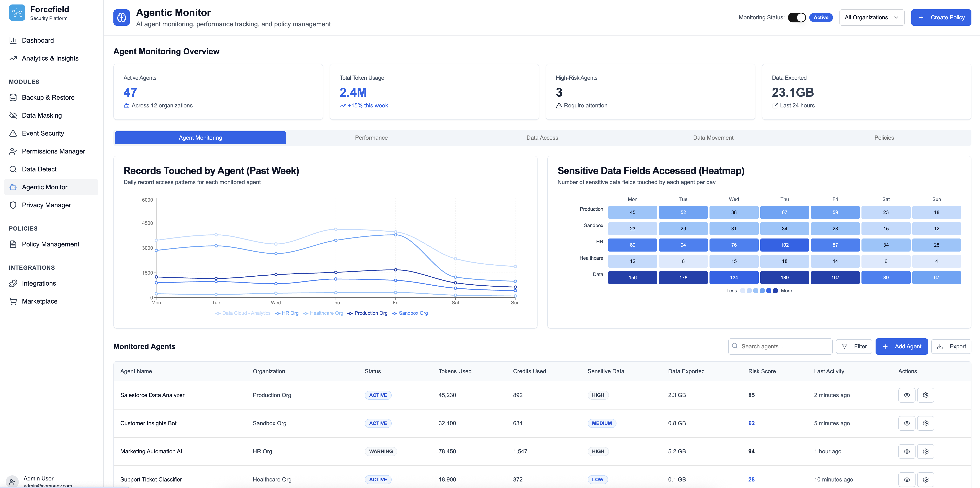Click the Forcefield logo icon
980x488 pixels.
click(17, 13)
